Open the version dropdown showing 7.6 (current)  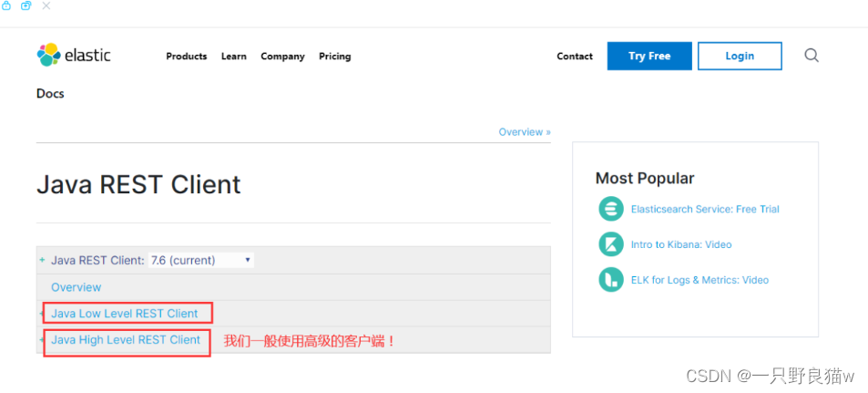tap(201, 260)
